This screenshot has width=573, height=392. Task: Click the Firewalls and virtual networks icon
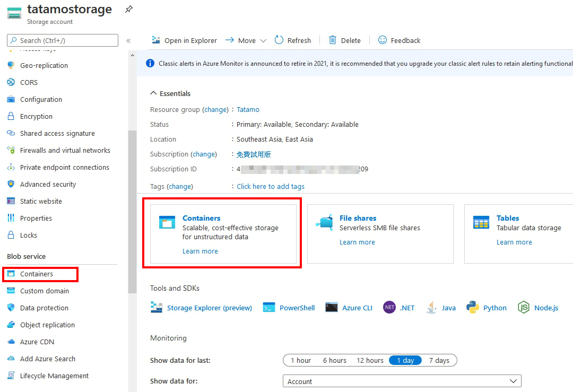tap(11, 150)
